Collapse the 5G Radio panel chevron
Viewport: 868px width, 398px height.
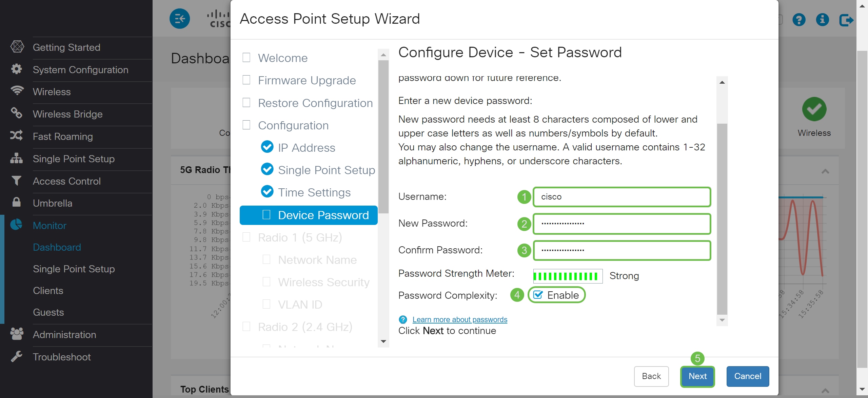tap(825, 171)
